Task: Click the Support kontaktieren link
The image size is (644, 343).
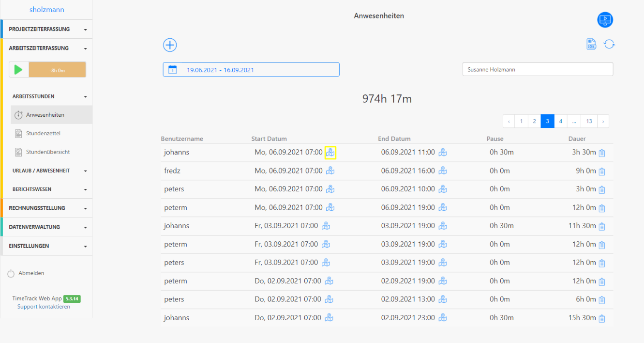Action: [x=44, y=307]
